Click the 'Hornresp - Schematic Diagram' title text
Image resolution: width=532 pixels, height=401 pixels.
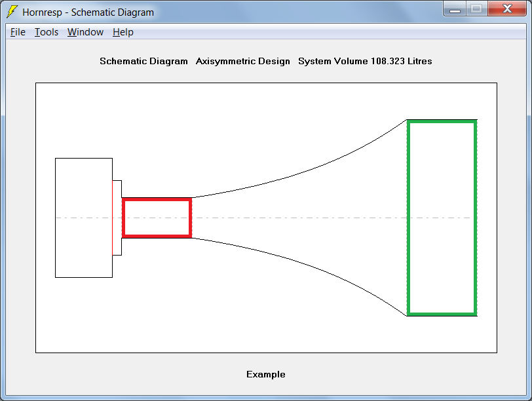[x=88, y=12]
